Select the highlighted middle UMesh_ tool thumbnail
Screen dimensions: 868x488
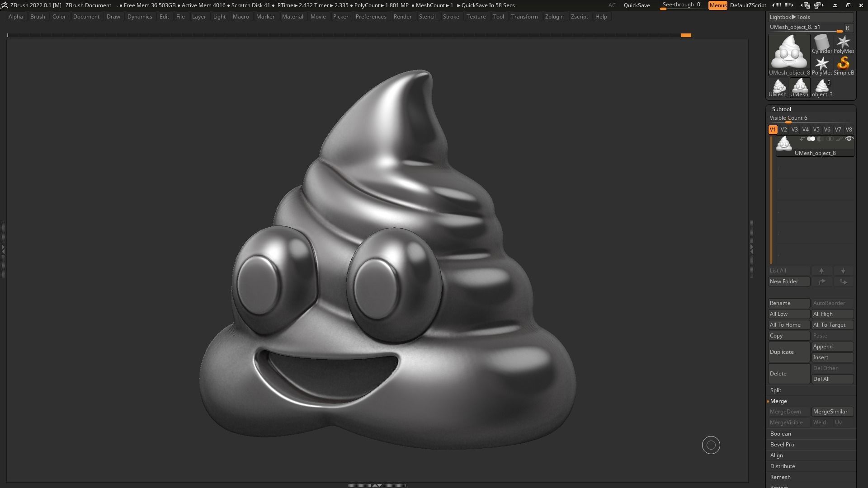click(800, 88)
